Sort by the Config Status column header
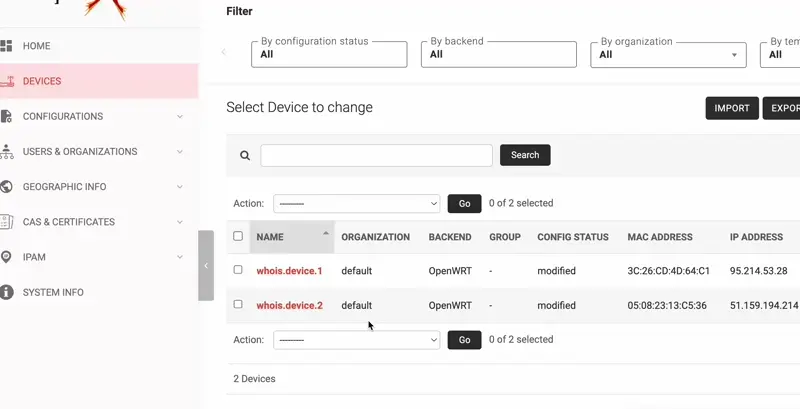This screenshot has width=800, height=409. click(x=573, y=237)
